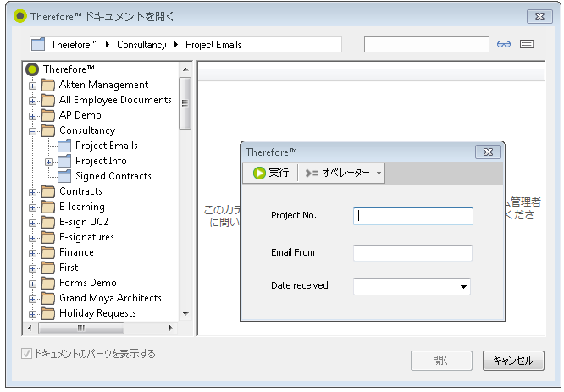Click the tree vertical scrollbar thumb
564x392 pixels.
[185, 103]
